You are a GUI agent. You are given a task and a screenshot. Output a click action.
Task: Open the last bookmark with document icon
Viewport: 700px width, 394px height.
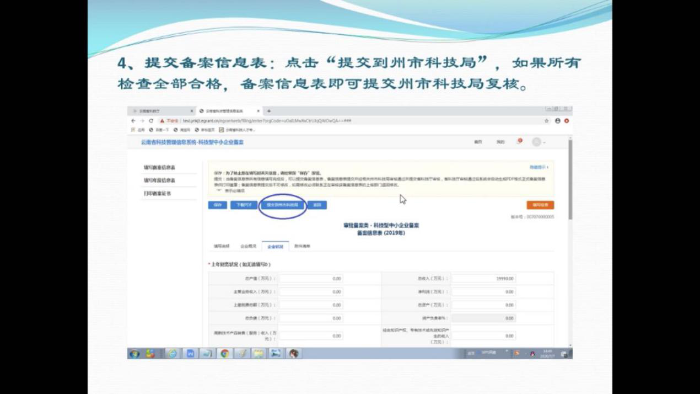click(x=237, y=130)
